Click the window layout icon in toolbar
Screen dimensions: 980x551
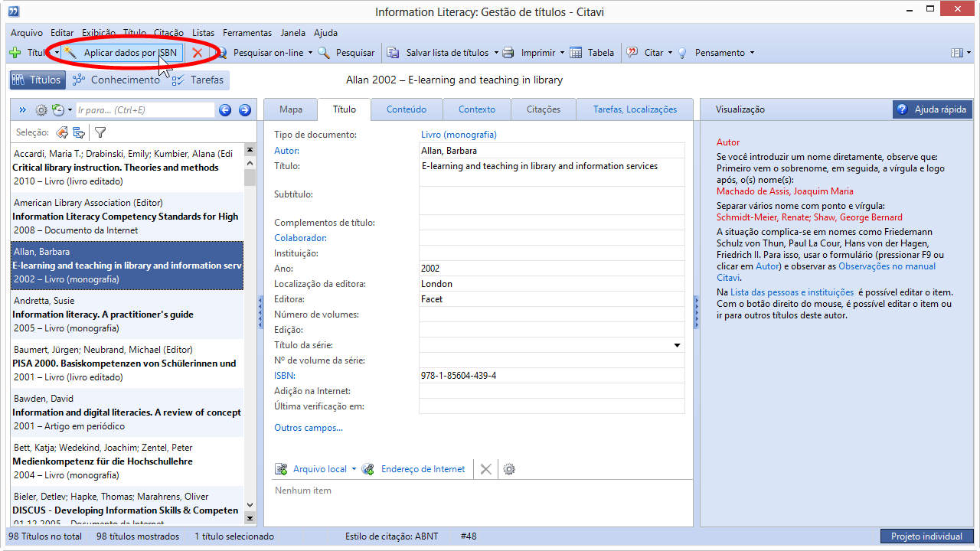point(956,53)
